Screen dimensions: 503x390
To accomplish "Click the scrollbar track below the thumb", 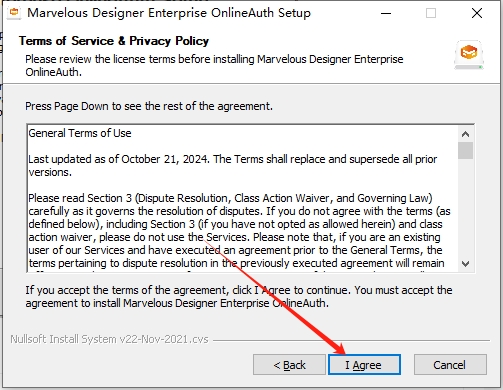I will point(465,208).
